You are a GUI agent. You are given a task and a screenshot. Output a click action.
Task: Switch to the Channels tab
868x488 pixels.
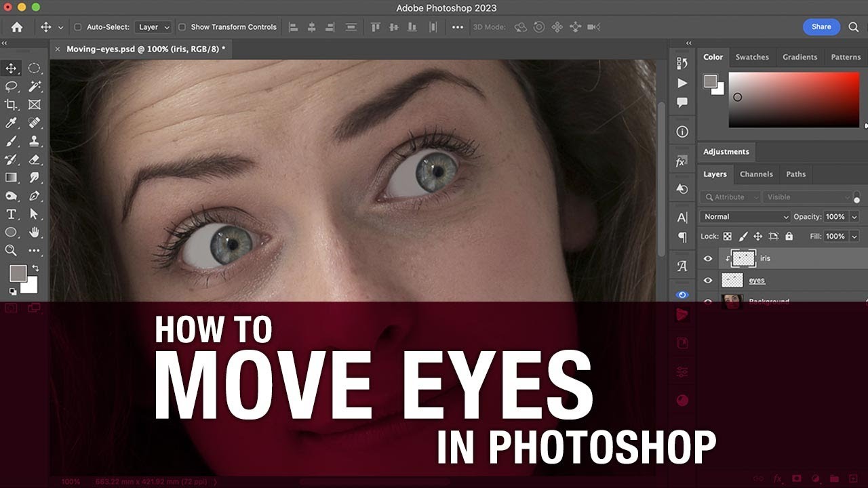pyautogui.click(x=756, y=174)
